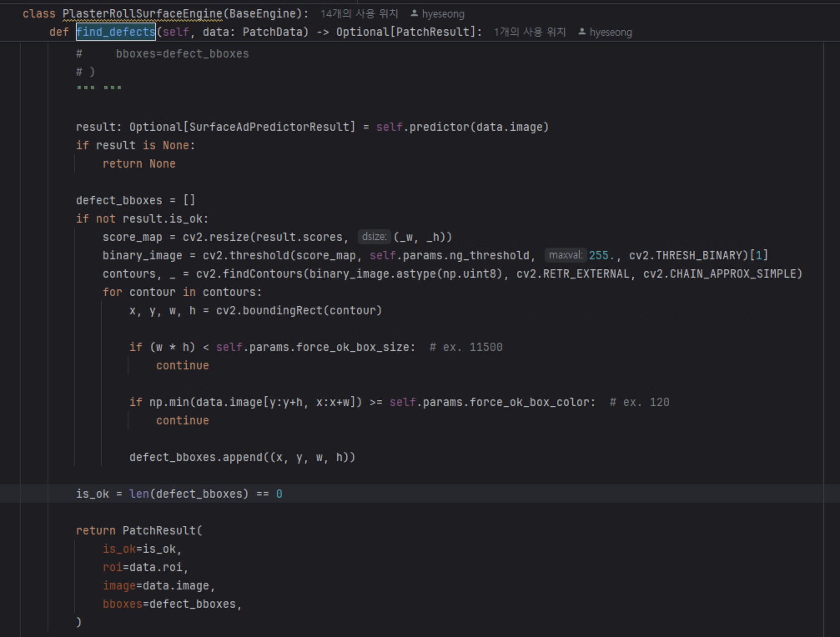Click author hyeseong beside find_defects definition
The image size is (840, 637).
(x=611, y=32)
